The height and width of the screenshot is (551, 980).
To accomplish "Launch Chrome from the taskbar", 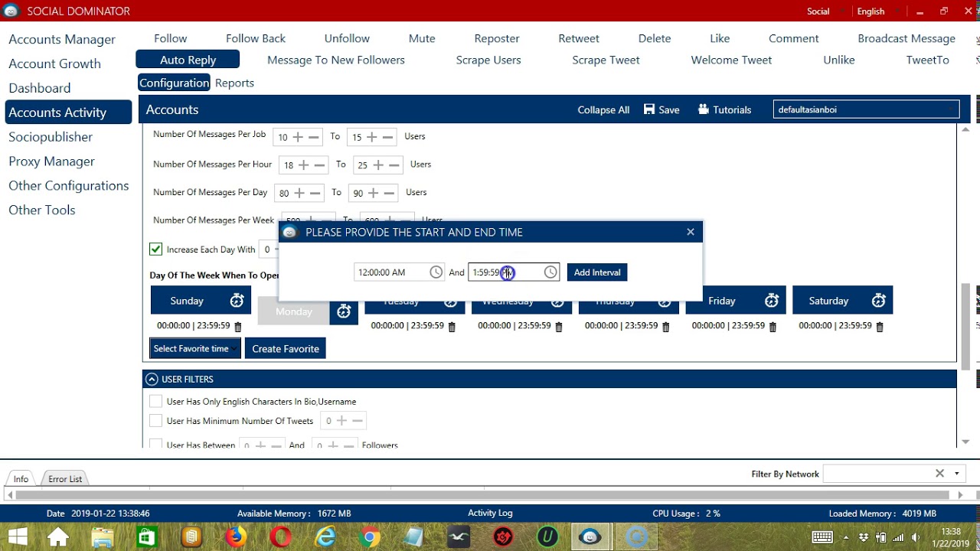I will tap(370, 537).
